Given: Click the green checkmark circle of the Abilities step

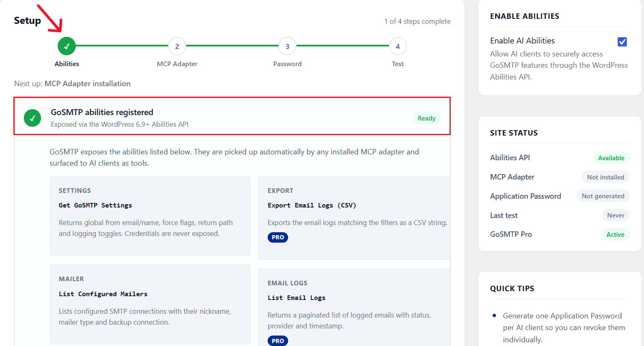Looking at the screenshot, I should [x=66, y=46].
